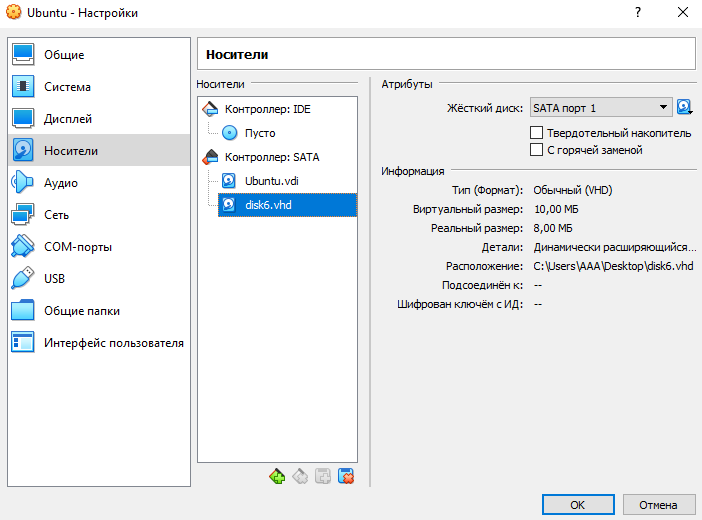Viewport: 702px width, 520px height.
Task: Click the SATA controller icon
Action: (x=210, y=157)
